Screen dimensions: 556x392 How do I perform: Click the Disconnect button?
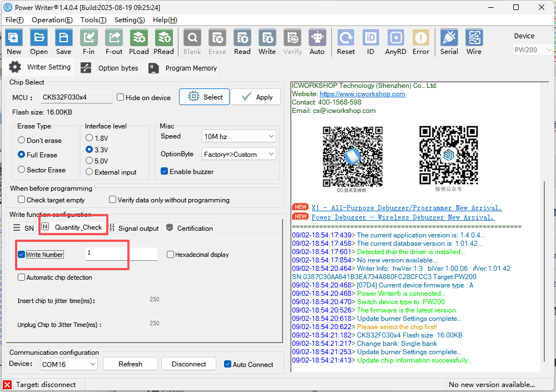coord(188,364)
